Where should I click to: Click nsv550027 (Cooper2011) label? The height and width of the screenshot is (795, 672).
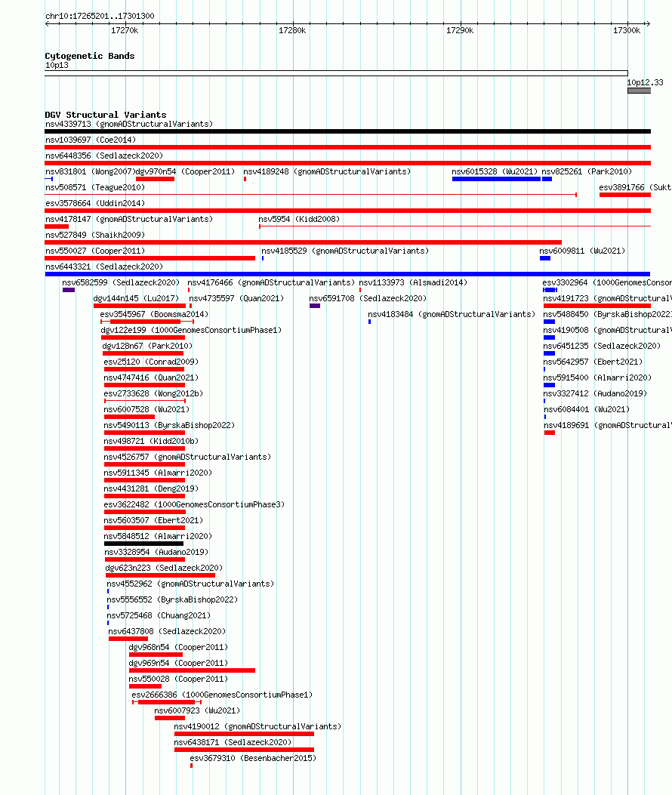(95, 251)
